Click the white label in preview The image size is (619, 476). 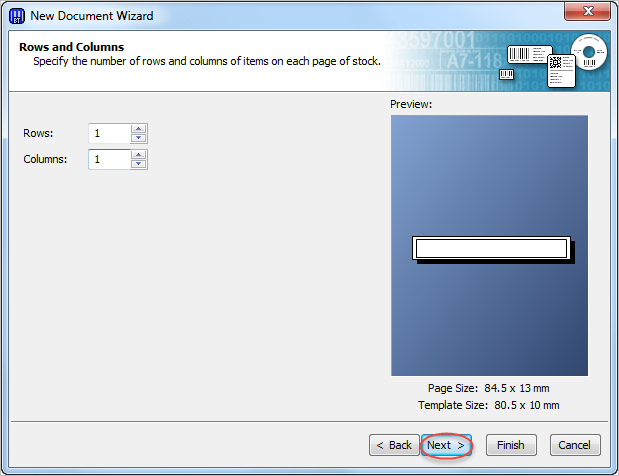coord(491,248)
